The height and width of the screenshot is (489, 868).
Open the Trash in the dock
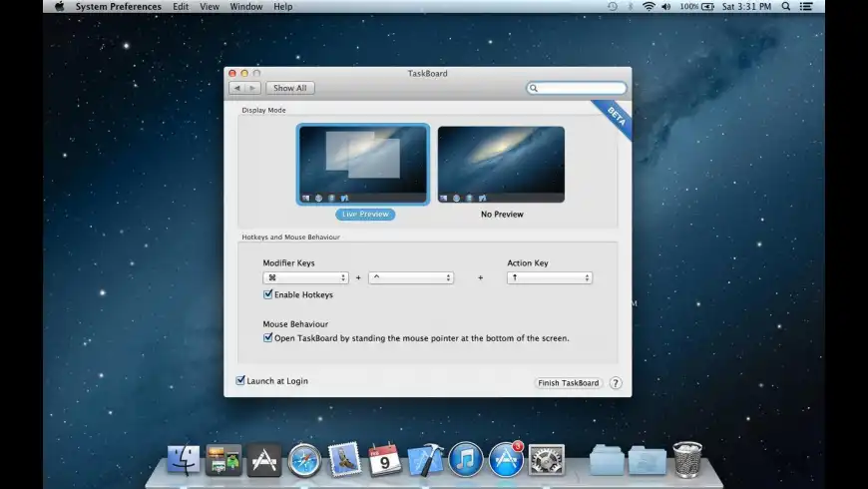click(687, 460)
